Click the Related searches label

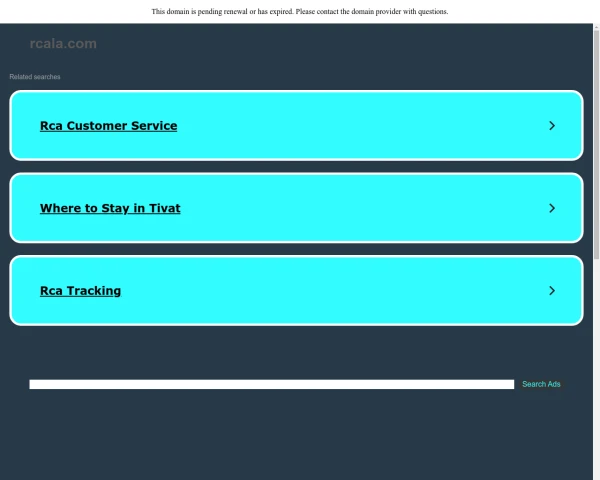pos(35,77)
